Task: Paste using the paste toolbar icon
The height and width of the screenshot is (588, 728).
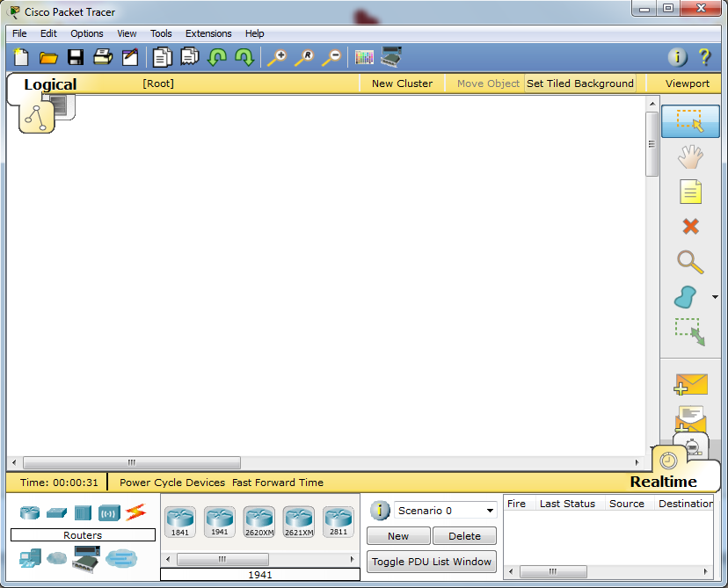Action: (x=189, y=57)
